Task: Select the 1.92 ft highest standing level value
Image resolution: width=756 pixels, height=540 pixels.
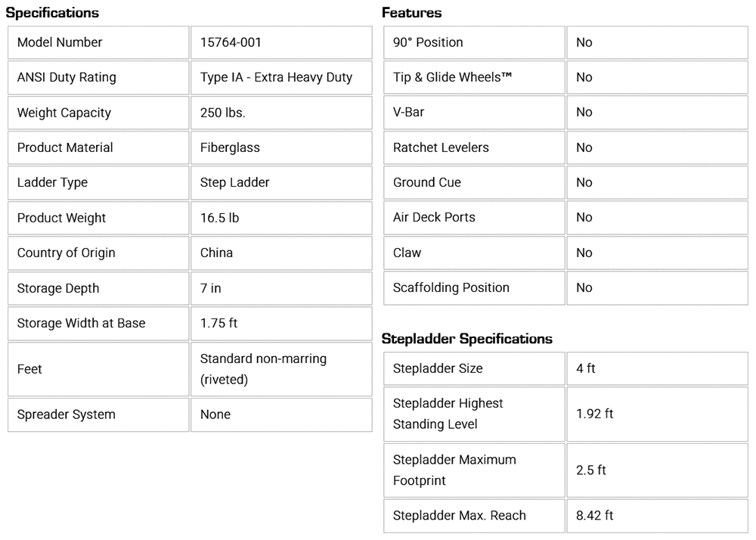Action: tap(594, 414)
